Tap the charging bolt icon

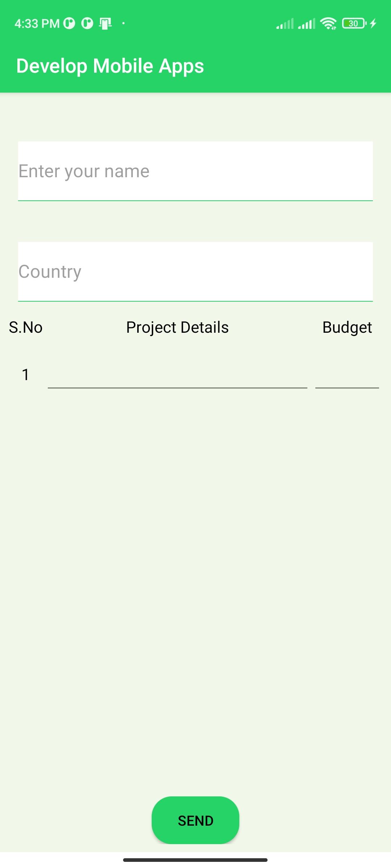(x=373, y=24)
